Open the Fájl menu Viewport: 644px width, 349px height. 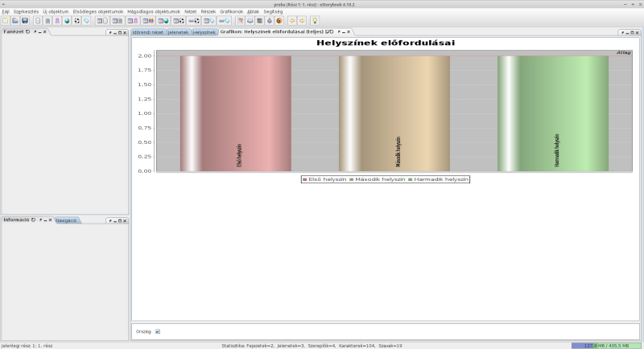[6, 11]
